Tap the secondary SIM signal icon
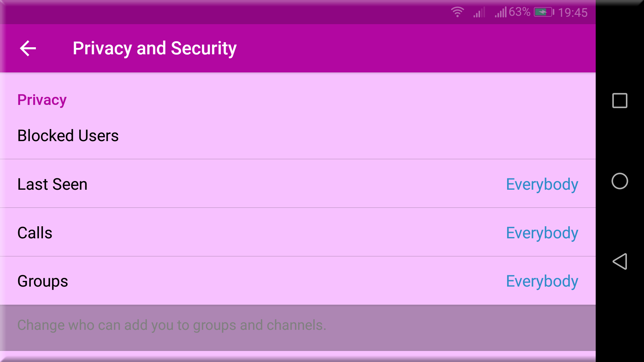Screen dimensions: 644x362 pyautogui.click(x=500, y=12)
